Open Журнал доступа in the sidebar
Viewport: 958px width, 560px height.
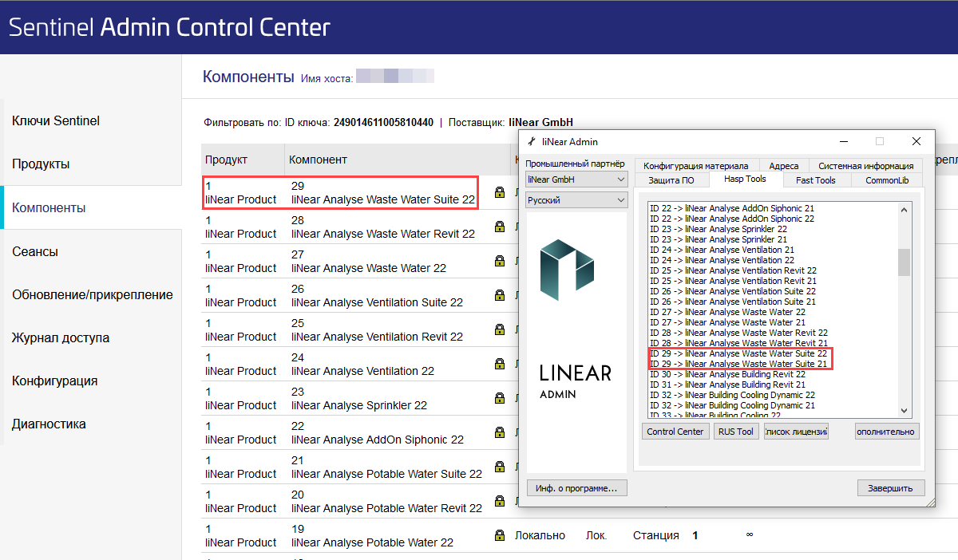(x=61, y=337)
